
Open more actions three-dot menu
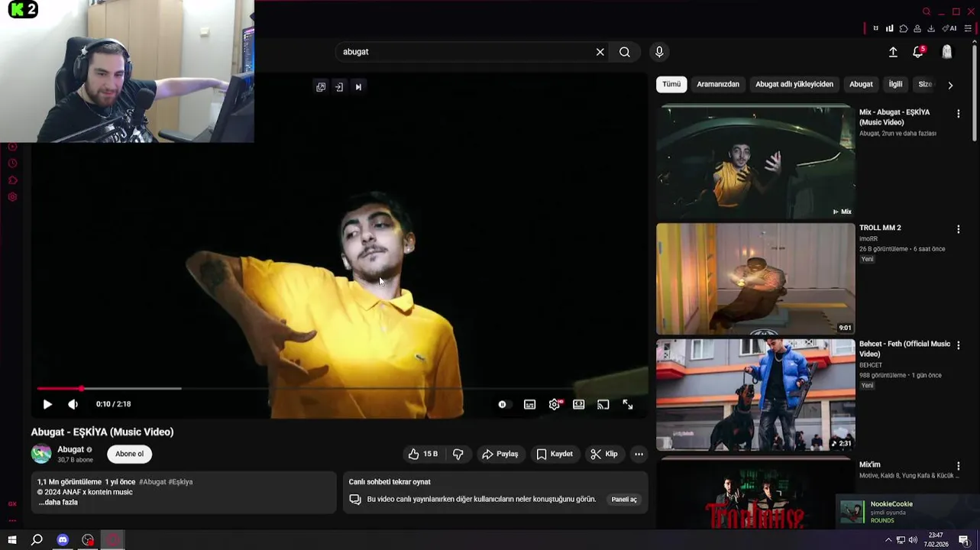(639, 454)
